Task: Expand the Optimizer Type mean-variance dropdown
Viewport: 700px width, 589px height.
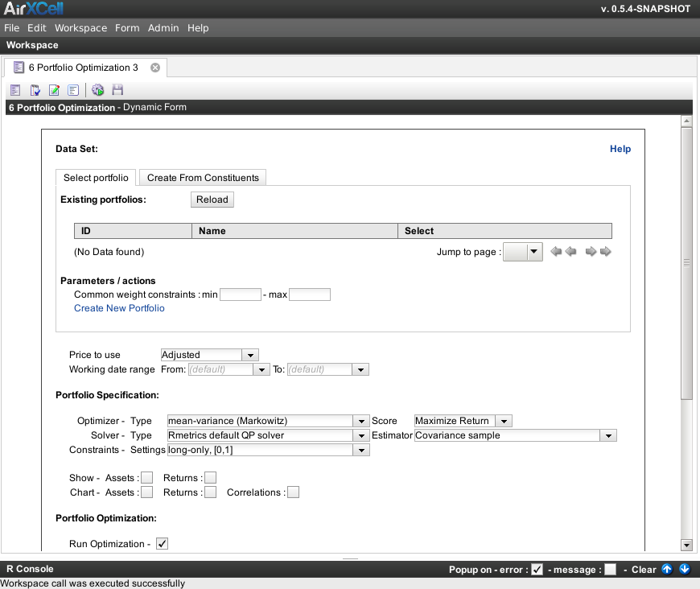Action: tap(360, 421)
